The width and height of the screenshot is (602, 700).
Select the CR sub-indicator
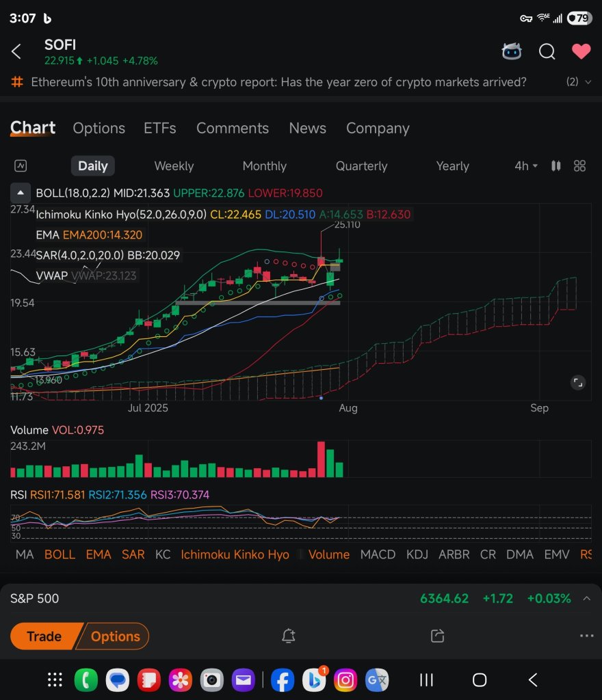[x=488, y=554]
